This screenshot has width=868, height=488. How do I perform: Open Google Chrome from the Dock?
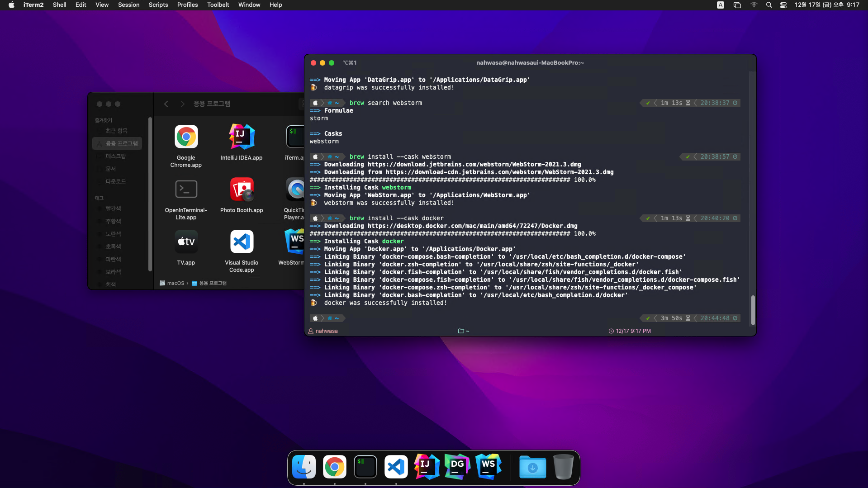[335, 467]
